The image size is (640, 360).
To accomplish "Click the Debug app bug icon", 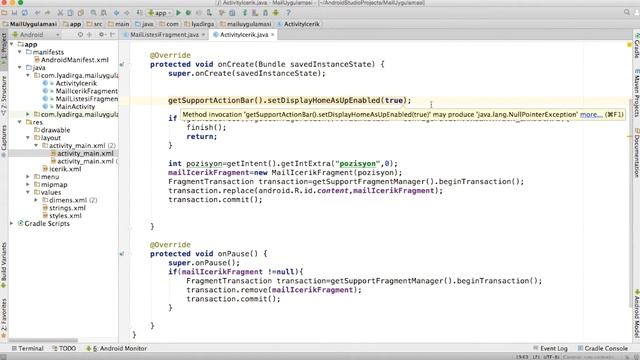I will click(x=188, y=13).
